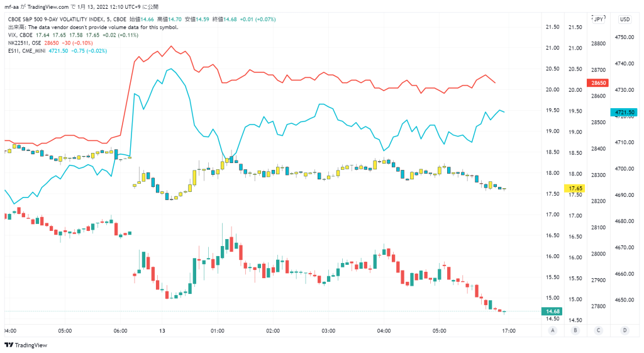Click the ES1 change -0.75 (-0.02%)
The height and width of the screenshot is (353, 644).
[x=89, y=51]
